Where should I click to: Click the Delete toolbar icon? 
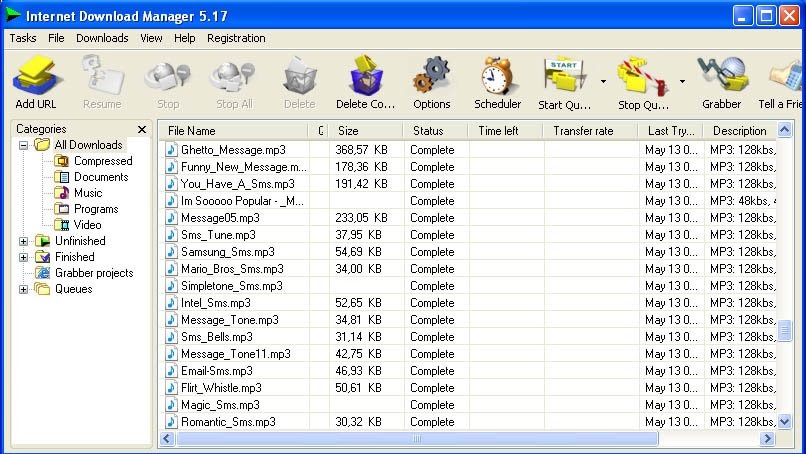pyautogui.click(x=300, y=76)
